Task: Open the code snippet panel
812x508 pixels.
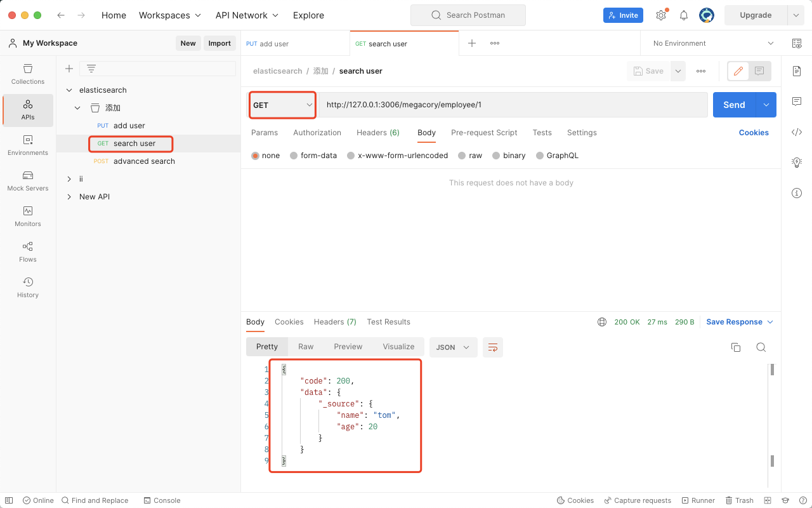Action: click(x=797, y=132)
